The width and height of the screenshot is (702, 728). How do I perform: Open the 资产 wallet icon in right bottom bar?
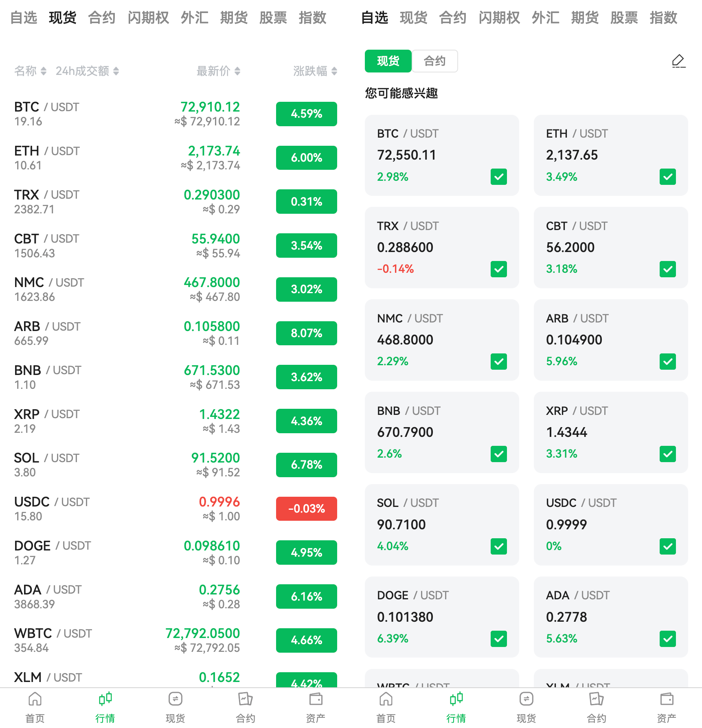[667, 699]
